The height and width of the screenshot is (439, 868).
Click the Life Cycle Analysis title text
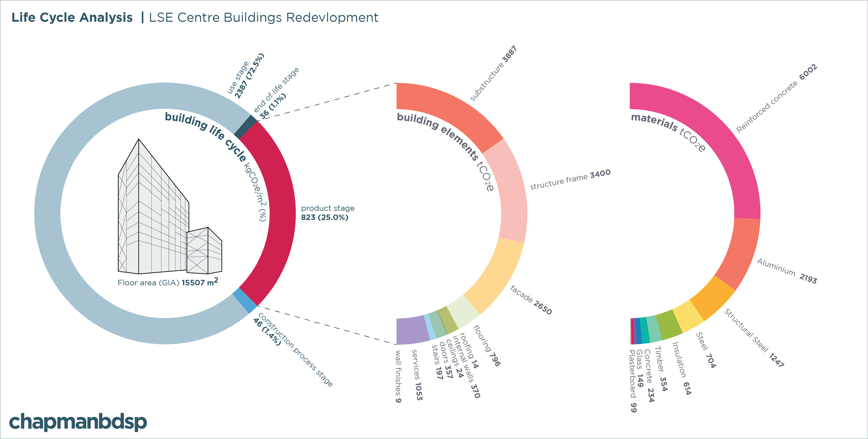point(72,18)
